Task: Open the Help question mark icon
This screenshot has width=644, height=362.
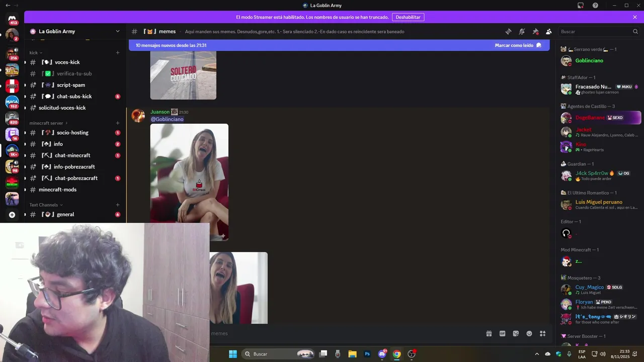Action: [x=595, y=6]
